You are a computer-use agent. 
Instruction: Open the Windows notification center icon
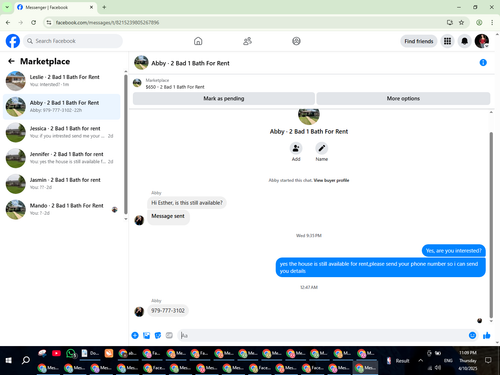point(488,360)
